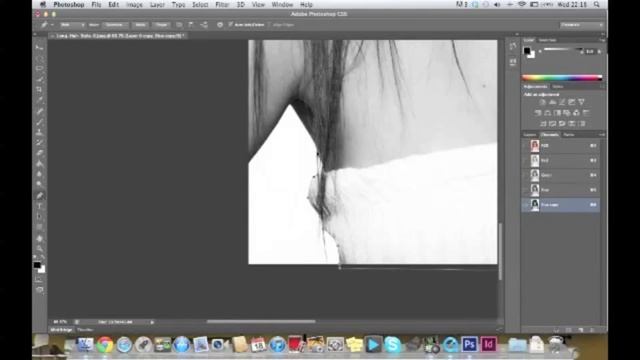This screenshot has height=360, width=640.
Task: Toggle Auto Add/Delete checkbox
Action: (x=231, y=25)
